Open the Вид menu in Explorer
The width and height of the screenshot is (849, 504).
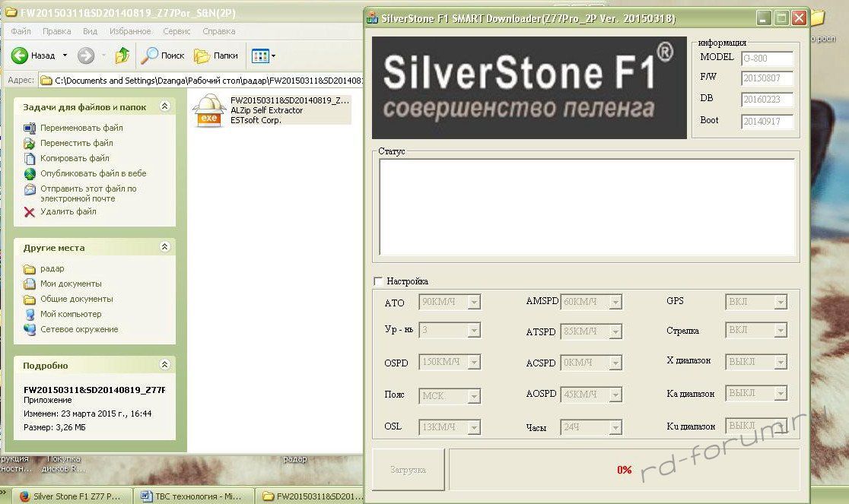point(90,31)
